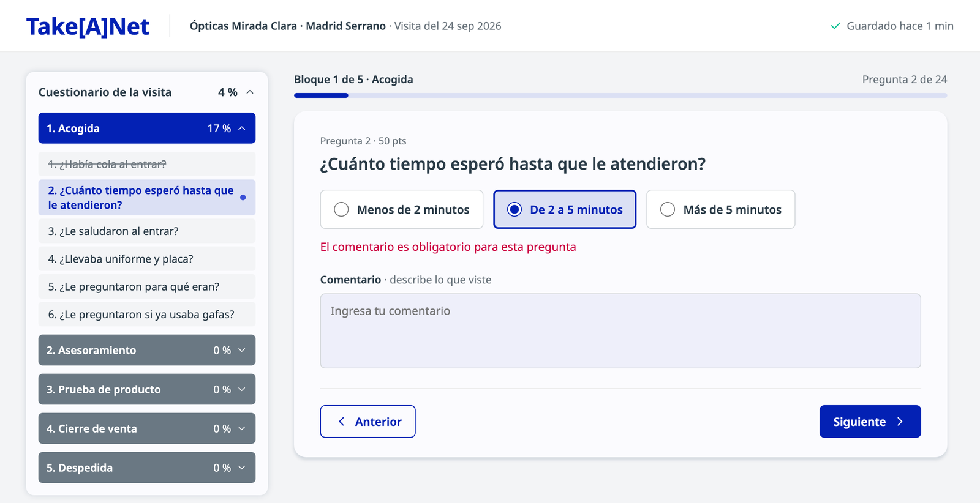980x503 pixels.
Task: Click the 'Pregunta 2 · 50 pts' label
Action: tap(363, 141)
